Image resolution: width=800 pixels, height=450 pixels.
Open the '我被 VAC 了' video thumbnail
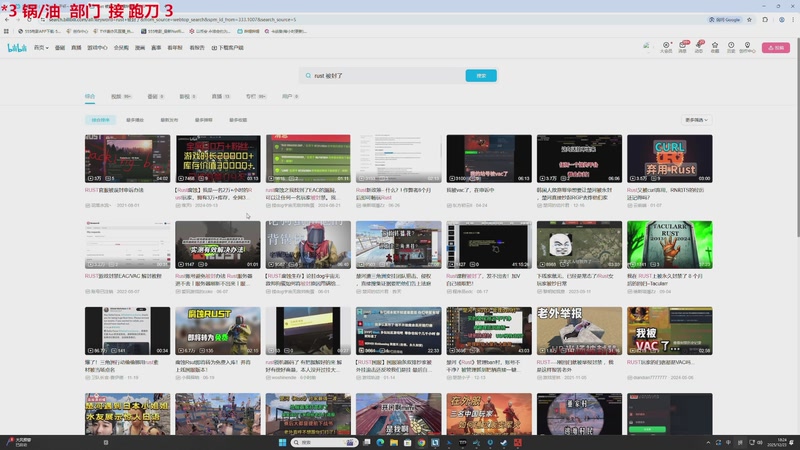[669, 331]
